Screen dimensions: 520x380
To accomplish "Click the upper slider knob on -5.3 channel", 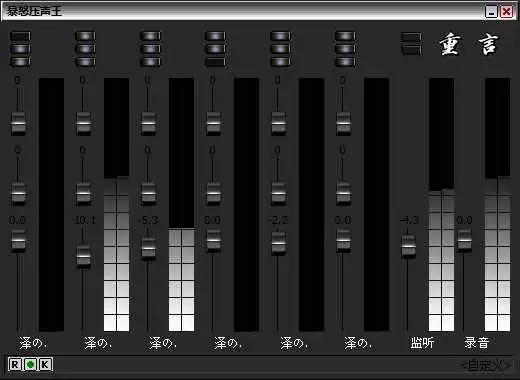I will click(148, 123).
